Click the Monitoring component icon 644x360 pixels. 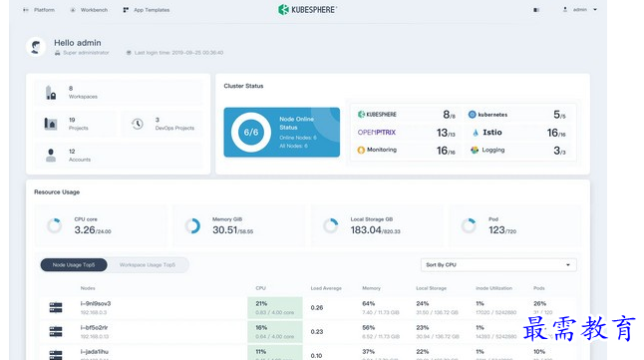point(361,150)
